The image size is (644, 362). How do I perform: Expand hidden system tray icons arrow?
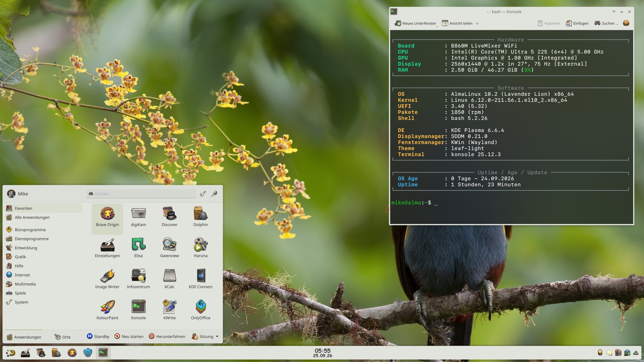636,353
